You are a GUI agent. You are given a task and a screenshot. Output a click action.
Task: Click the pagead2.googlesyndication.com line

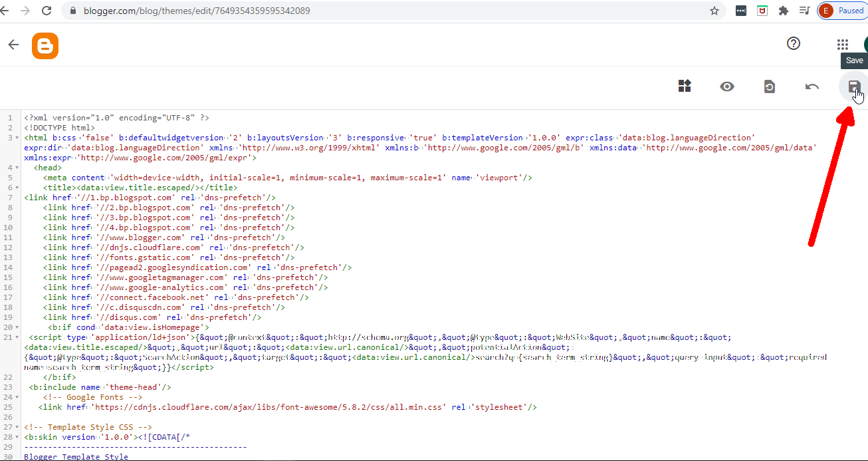[x=197, y=267]
